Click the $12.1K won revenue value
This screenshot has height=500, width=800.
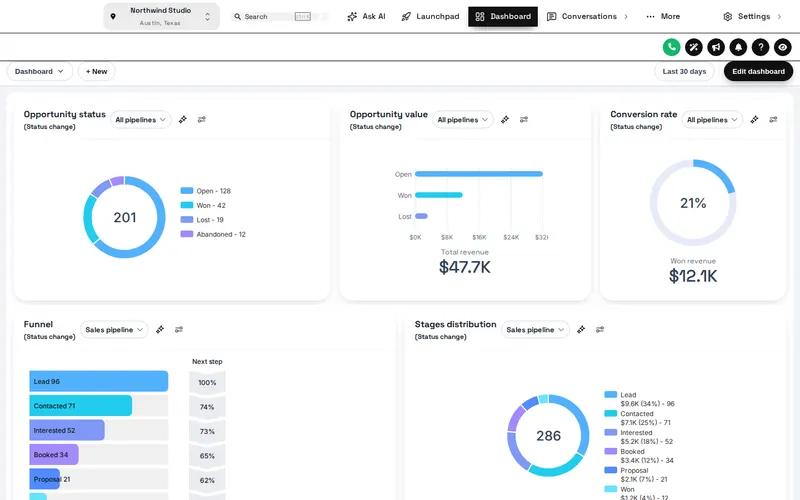coord(693,276)
